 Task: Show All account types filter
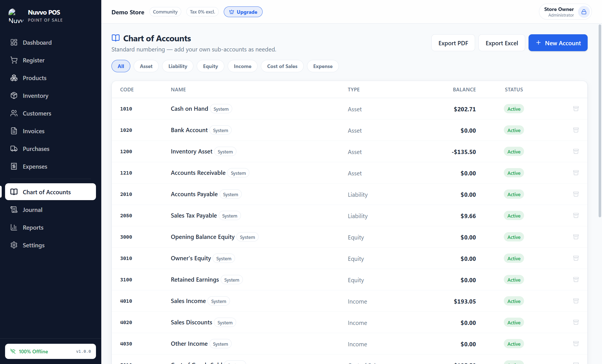click(x=121, y=66)
